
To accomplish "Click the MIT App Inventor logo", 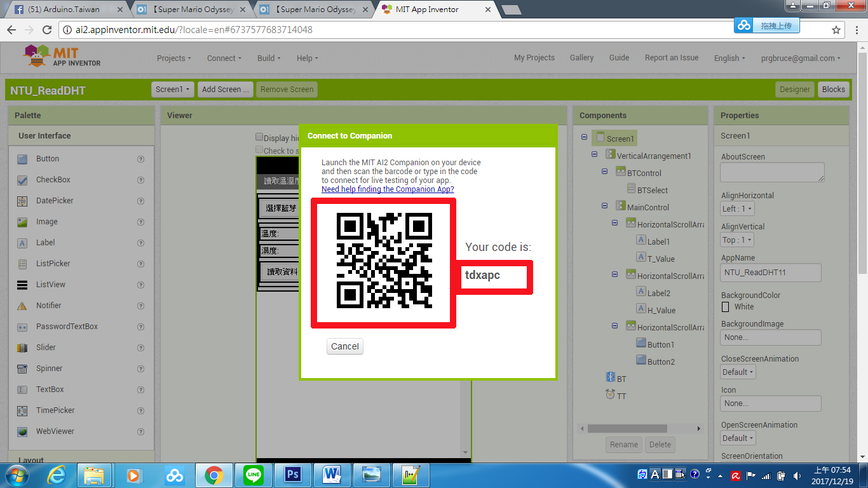I will coord(62,56).
